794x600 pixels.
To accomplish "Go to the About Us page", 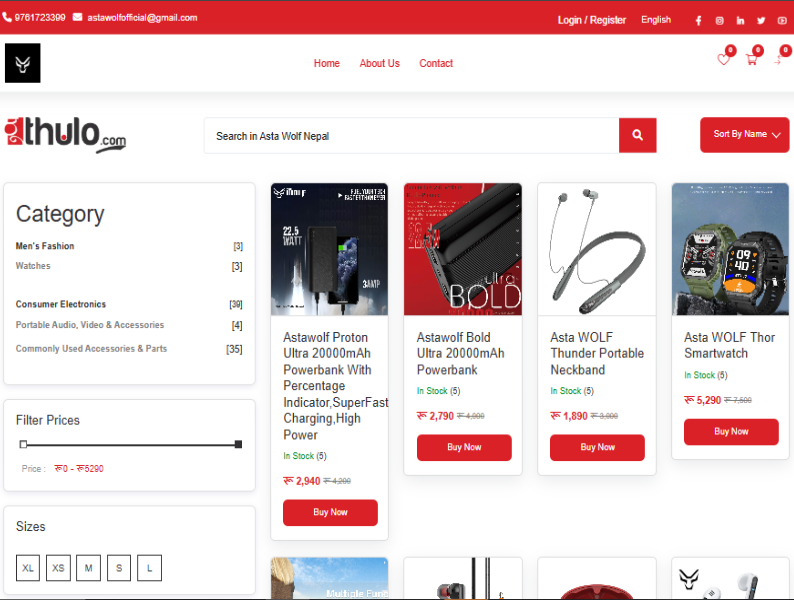I will coord(379,63).
